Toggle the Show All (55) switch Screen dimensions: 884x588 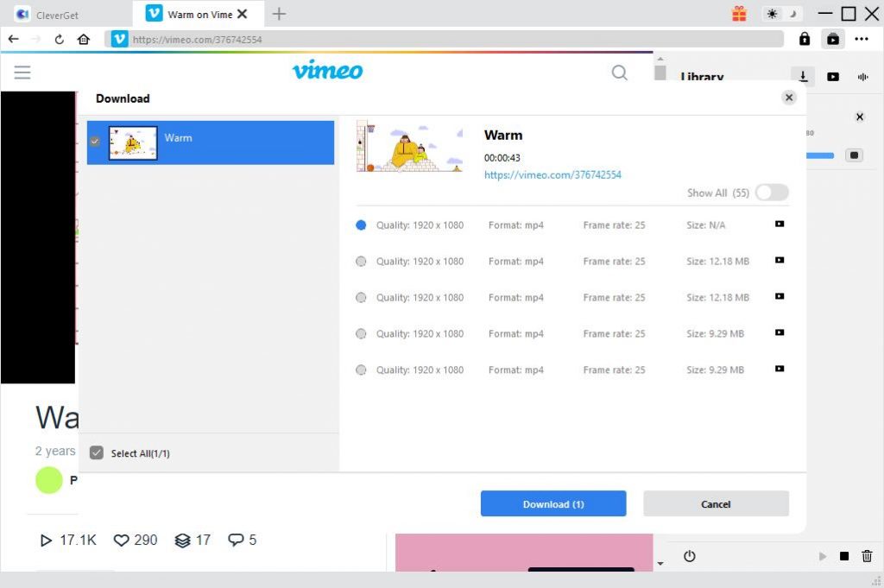point(772,193)
